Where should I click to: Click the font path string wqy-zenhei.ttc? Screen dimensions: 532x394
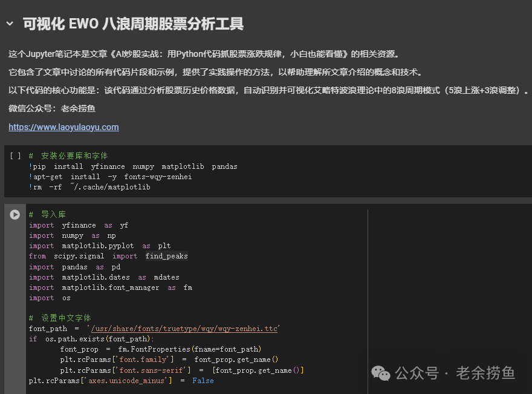tap(184, 329)
